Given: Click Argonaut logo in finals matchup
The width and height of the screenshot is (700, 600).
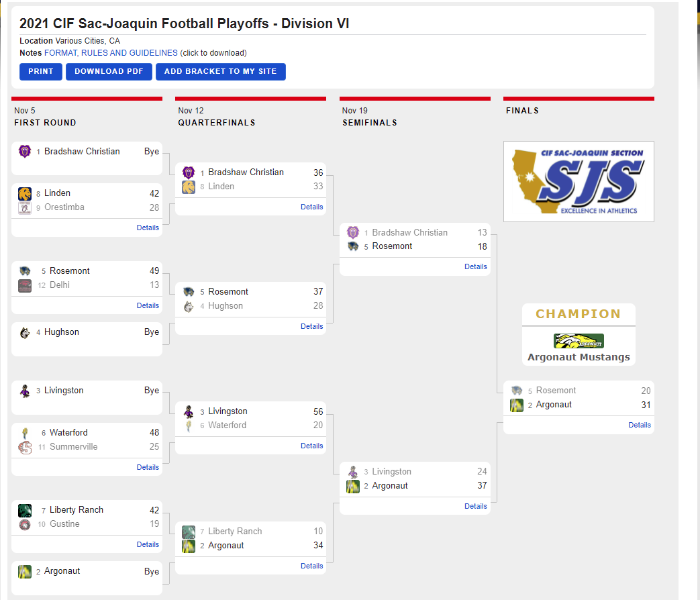Looking at the screenshot, I should pos(517,405).
